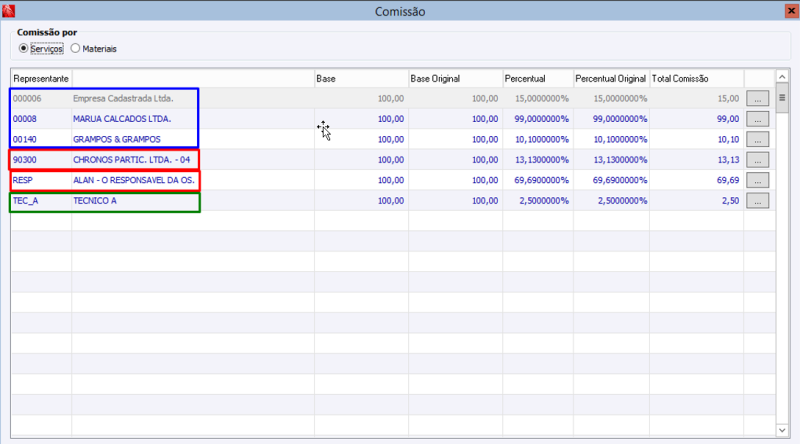The width and height of the screenshot is (800, 444).
Task: Click the scrollbar down arrow
Action: pyautogui.click(x=782, y=430)
